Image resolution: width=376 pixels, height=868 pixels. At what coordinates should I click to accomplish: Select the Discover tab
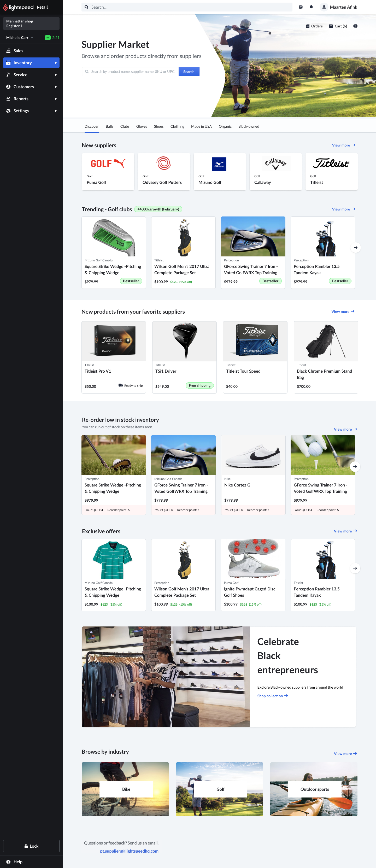coord(92,126)
